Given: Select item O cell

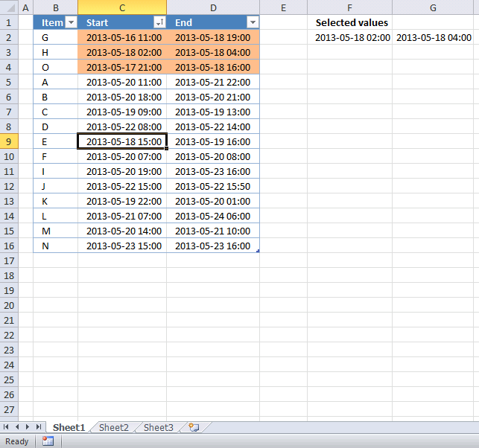Looking at the screenshot, I should (x=56, y=67).
